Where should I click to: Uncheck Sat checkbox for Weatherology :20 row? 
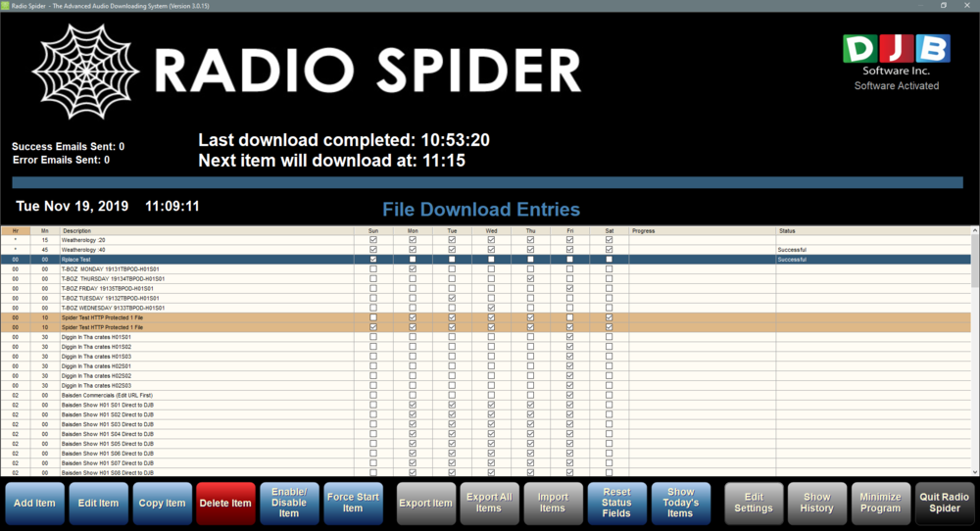point(609,240)
